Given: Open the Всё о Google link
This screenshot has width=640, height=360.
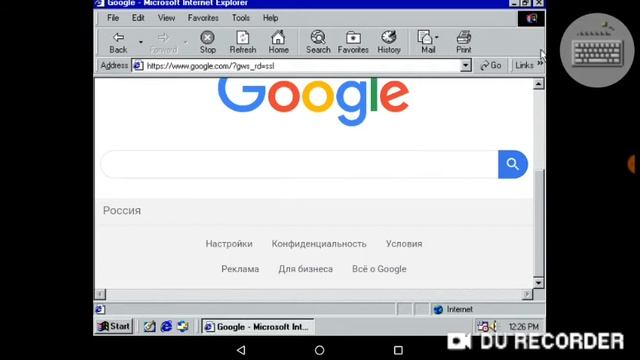Looking at the screenshot, I should tap(379, 269).
